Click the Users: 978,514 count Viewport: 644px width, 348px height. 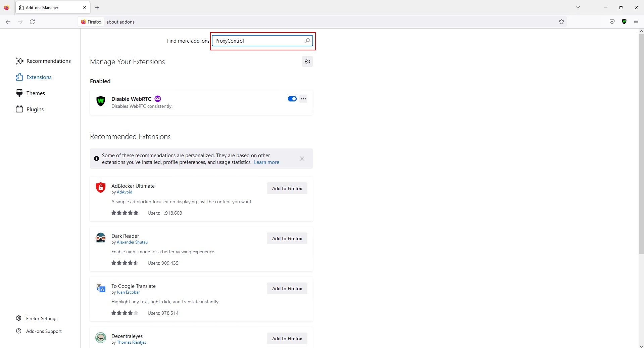(163, 313)
